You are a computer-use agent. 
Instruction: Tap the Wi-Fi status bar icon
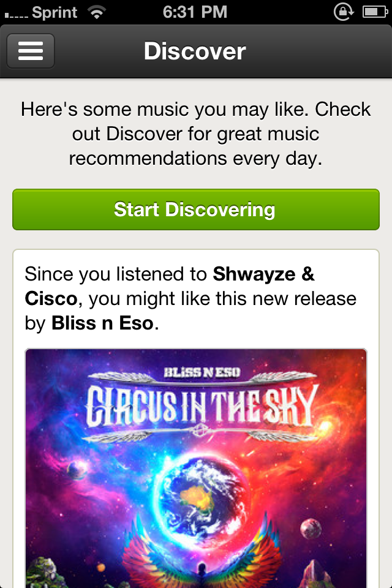click(x=96, y=12)
